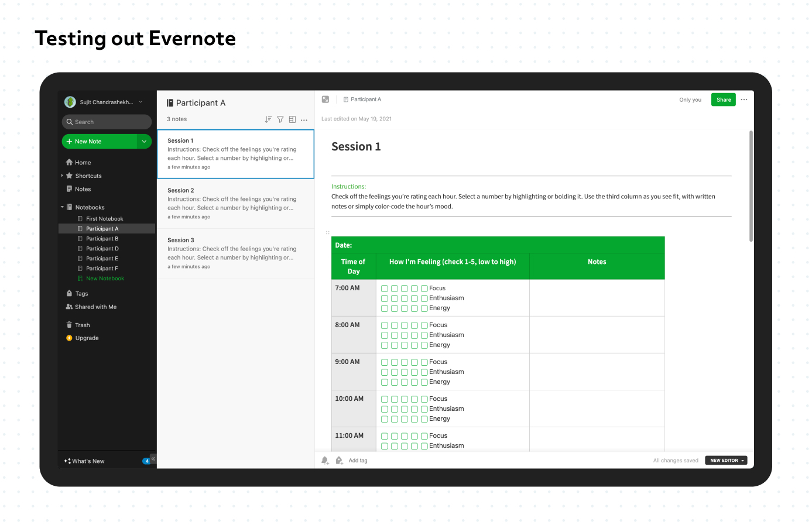Click the Session 1 note title
The height and width of the screenshot is (525, 812).
pos(356,147)
